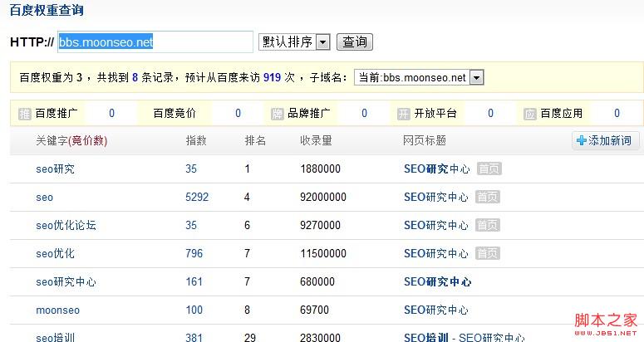Click the 品牌推广 label
Viewport: 644px width, 342px height.
pyautogui.click(x=309, y=113)
